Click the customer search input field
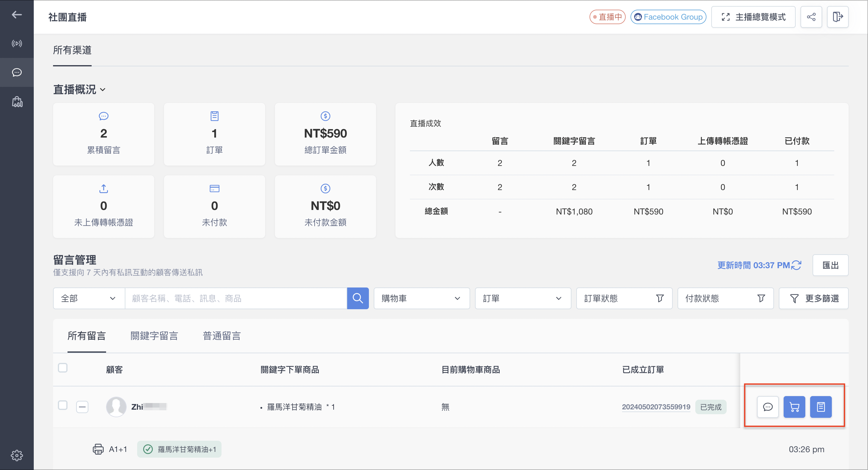This screenshot has width=868, height=470. click(236, 298)
